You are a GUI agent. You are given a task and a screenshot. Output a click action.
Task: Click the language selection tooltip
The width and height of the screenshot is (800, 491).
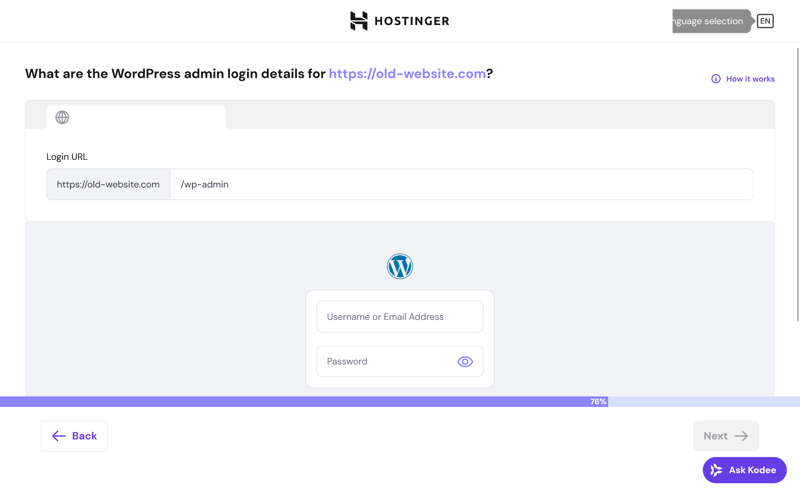click(711, 21)
